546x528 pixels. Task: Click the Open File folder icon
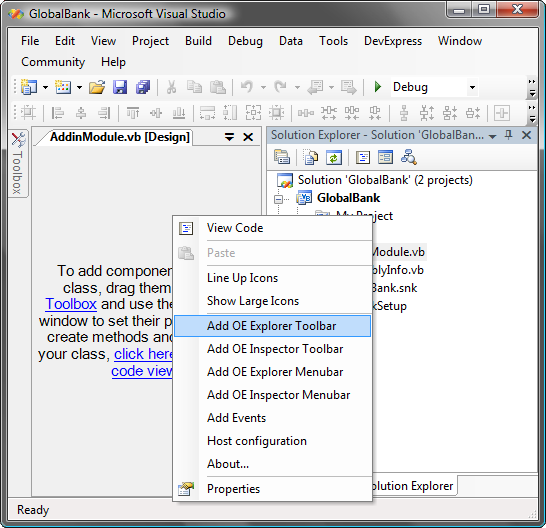pos(97,87)
